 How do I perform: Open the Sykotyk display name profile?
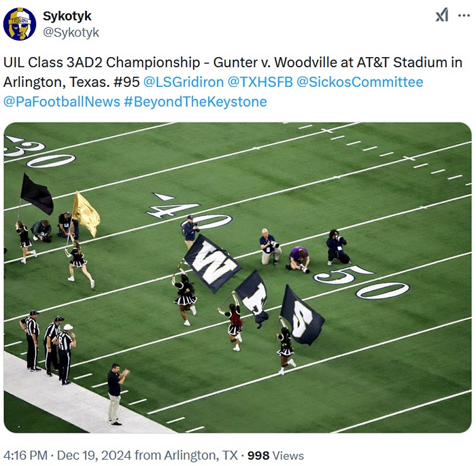(67, 16)
